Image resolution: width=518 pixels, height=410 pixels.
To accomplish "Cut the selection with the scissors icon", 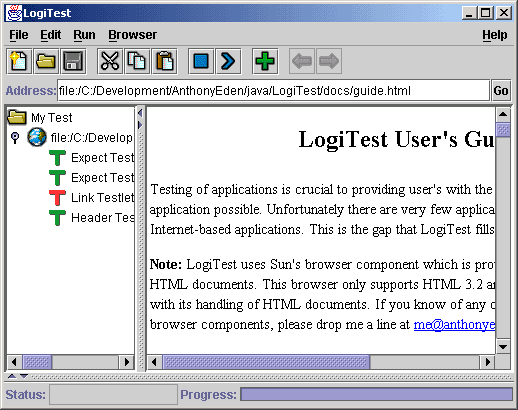I will (x=110, y=61).
